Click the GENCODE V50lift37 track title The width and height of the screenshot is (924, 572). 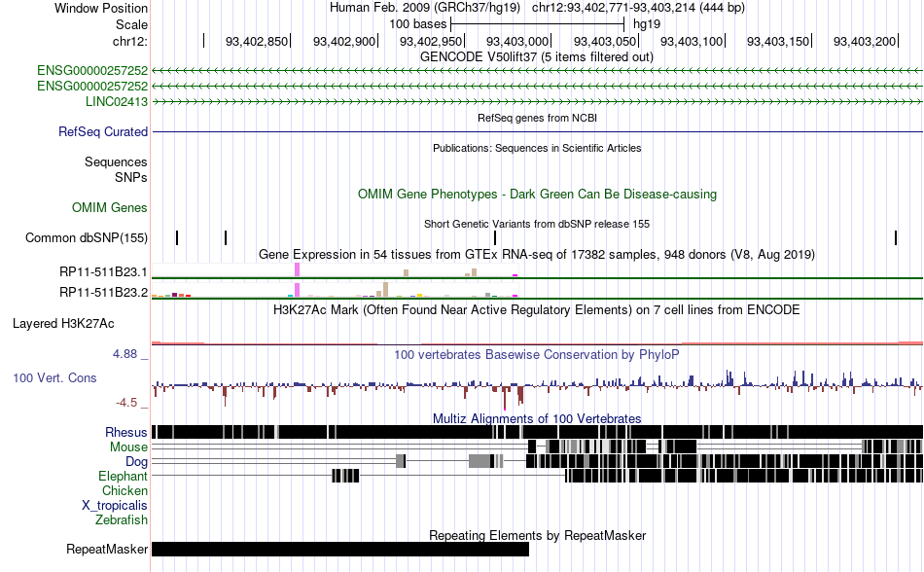(x=536, y=57)
